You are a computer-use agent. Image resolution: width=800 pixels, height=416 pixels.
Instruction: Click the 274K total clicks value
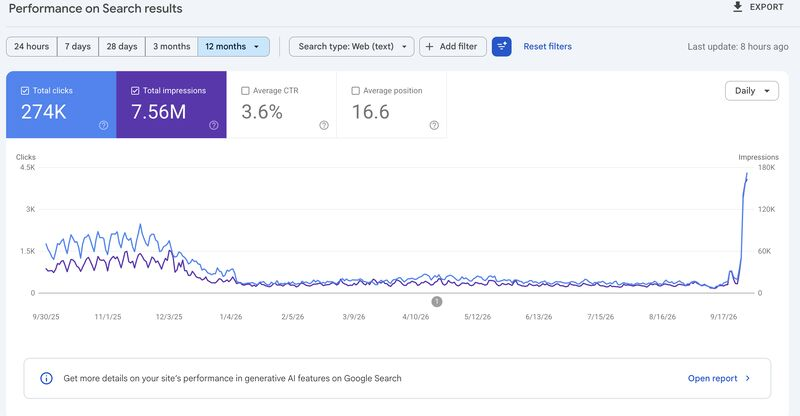tap(44, 112)
